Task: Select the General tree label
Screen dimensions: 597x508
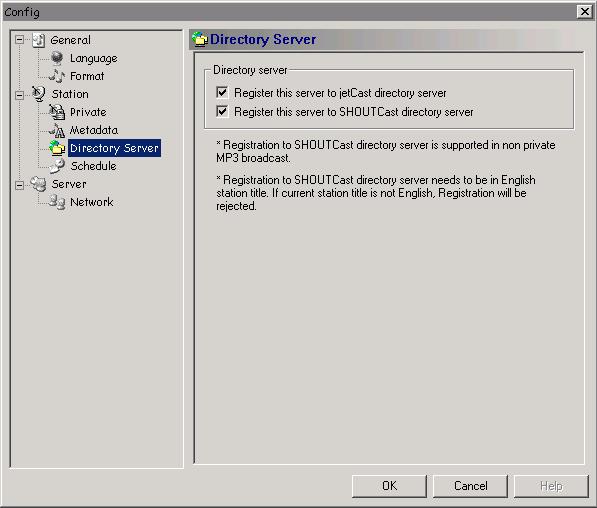Action: [x=70, y=40]
